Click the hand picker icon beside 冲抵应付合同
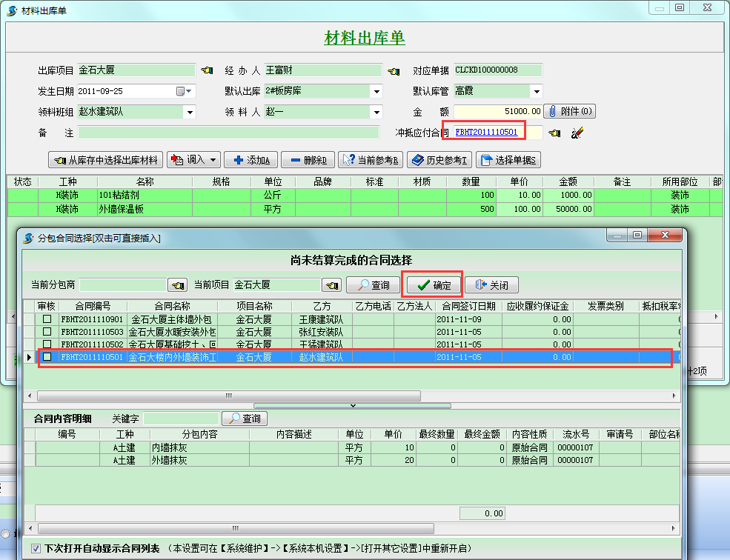730x560 pixels. 554,133
